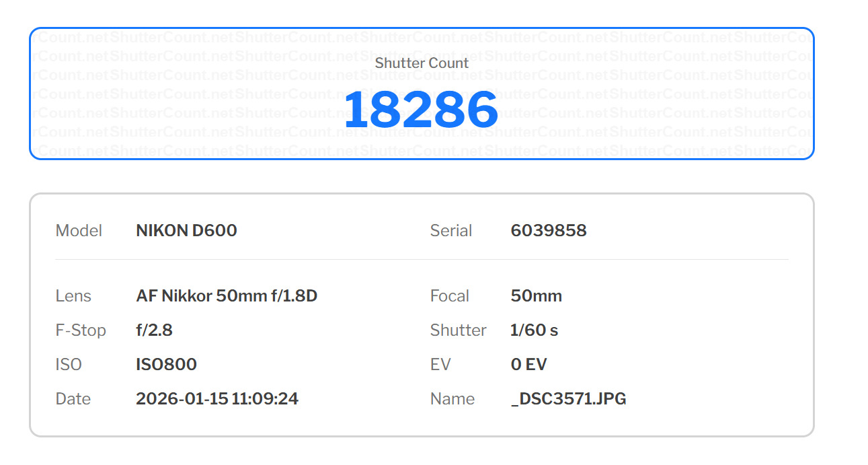This screenshot has width=868, height=465.
Task: Click the ISO field label
Action: click(x=69, y=365)
